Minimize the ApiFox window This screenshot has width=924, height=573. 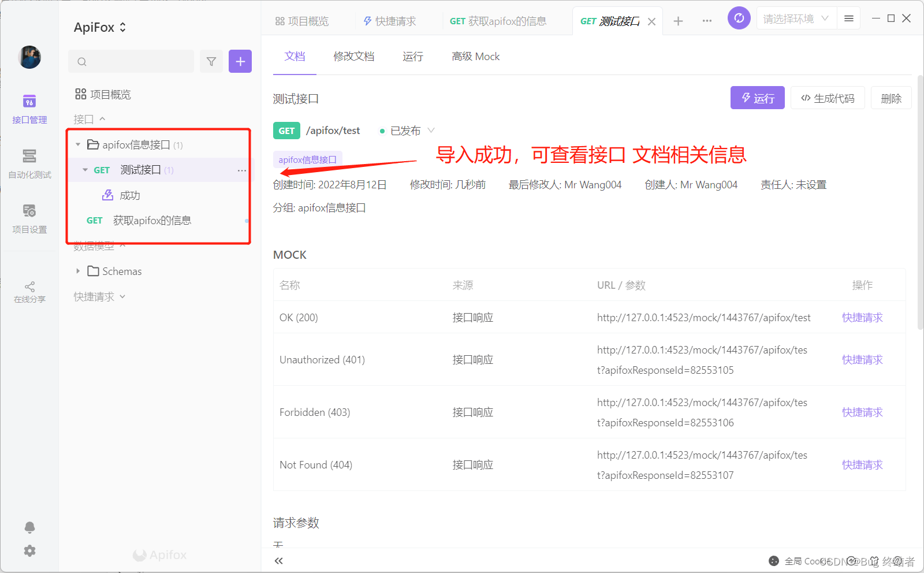click(x=876, y=18)
